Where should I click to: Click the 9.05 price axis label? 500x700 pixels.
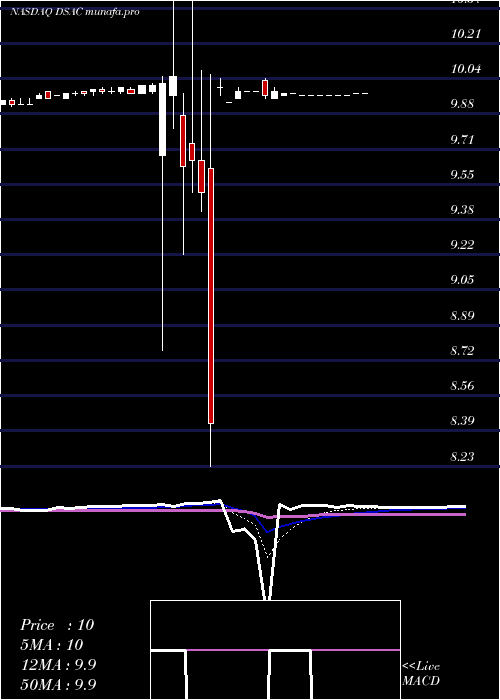pyautogui.click(x=462, y=280)
